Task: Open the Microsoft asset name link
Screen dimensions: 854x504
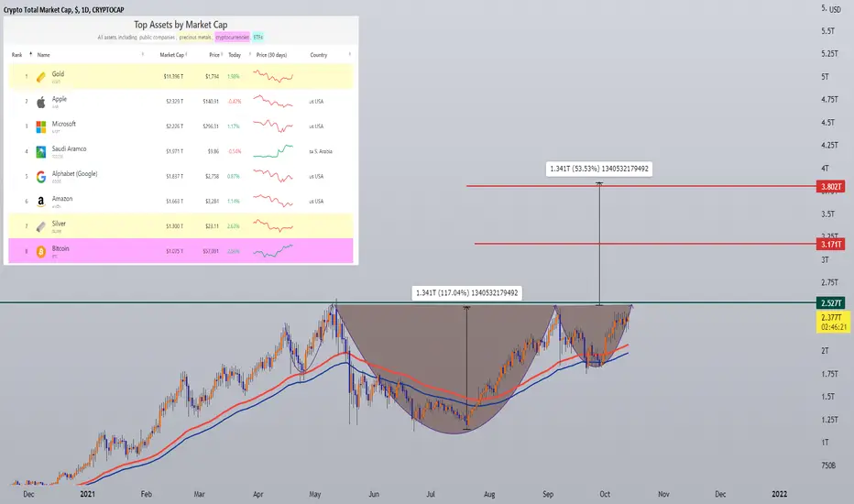Action: click(64, 124)
